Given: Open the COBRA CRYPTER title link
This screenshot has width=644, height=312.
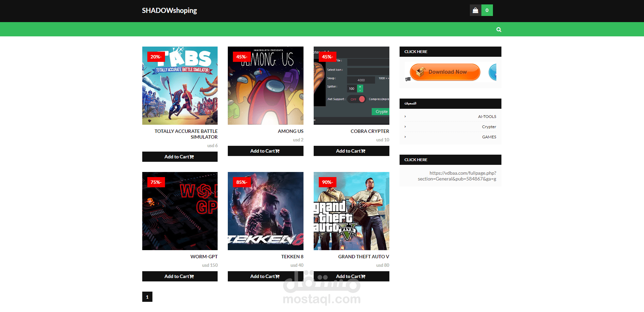Looking at the screenshot, I should [370, 131].
